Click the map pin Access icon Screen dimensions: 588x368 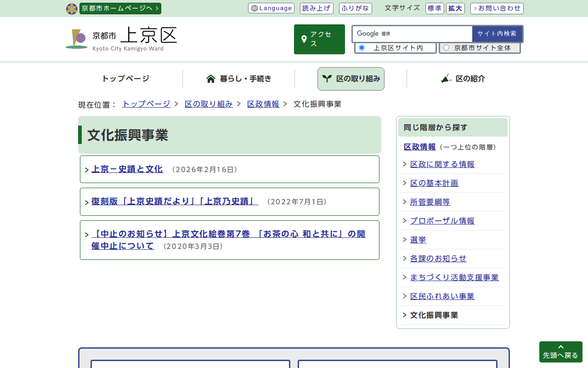click(x=304, y=39)
